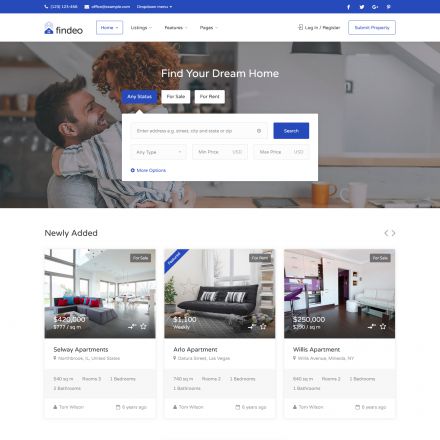The width and height of the screenshot is (440, 440).
Task: Click the Facebook icon in top bar
Action: (x=348, y=7)
